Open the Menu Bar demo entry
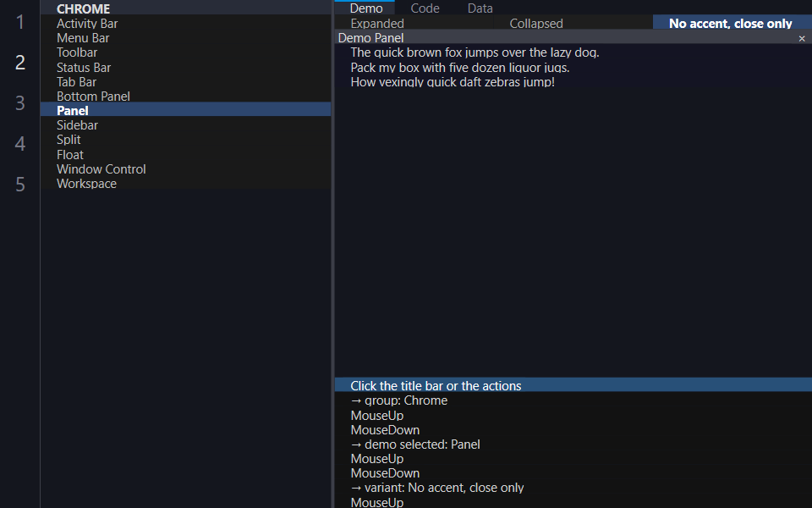This screenshot has height=508, width=812. 185,38
